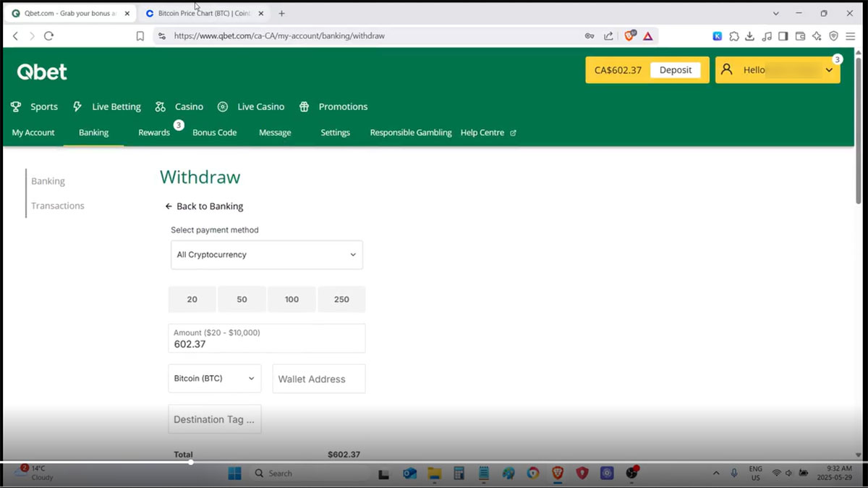868x488 pixels.
Task: Open the weather widget in taskbar
Action: (35, 473)
